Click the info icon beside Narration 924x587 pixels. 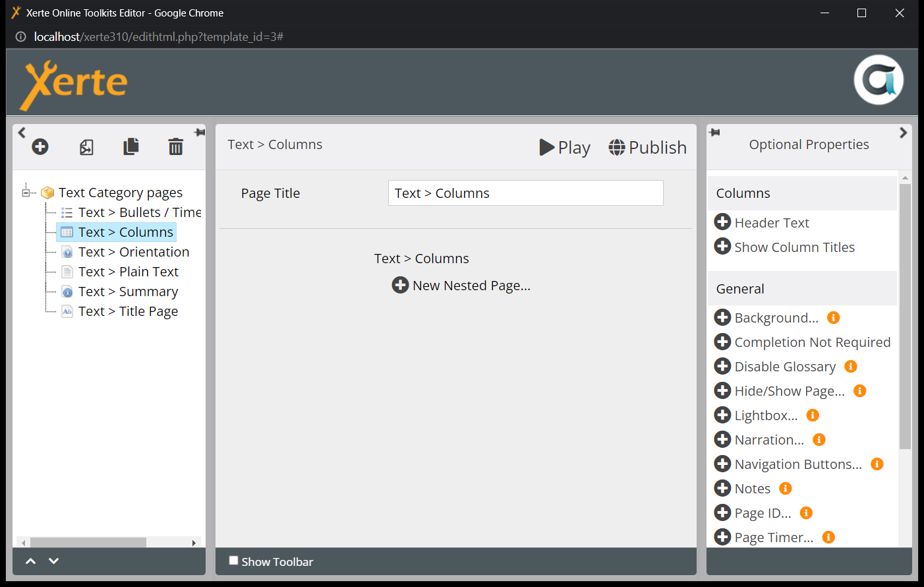coord(819,440)
